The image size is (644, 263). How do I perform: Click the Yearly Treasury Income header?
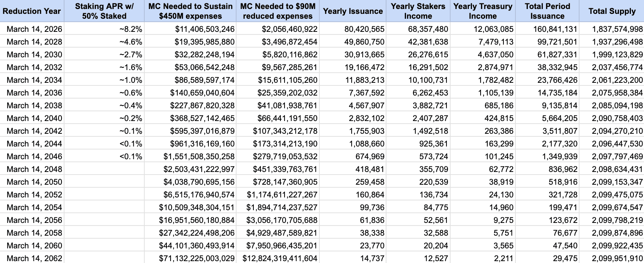coord(482,11)
